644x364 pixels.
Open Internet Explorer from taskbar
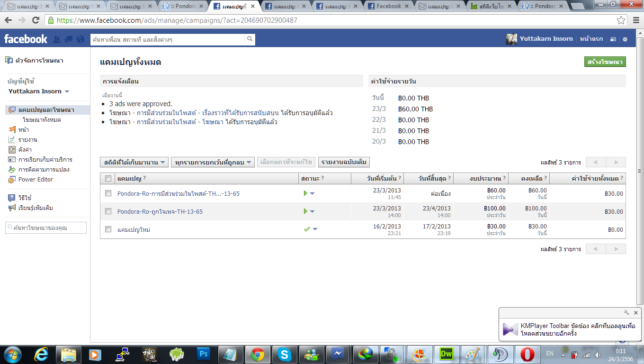pos(42,354)
